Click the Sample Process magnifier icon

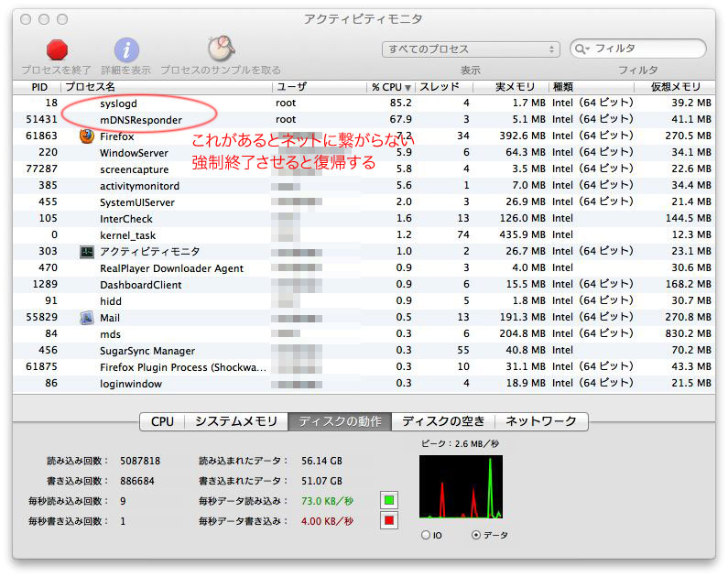pyautogui.click(x=221, y=49)
